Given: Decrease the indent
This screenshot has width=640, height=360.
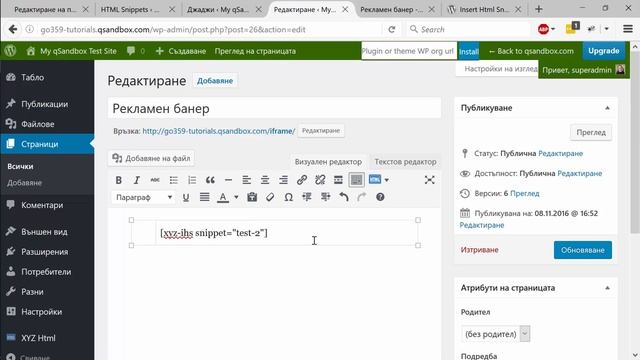Looking at the screenshot, I should [307, 198].
